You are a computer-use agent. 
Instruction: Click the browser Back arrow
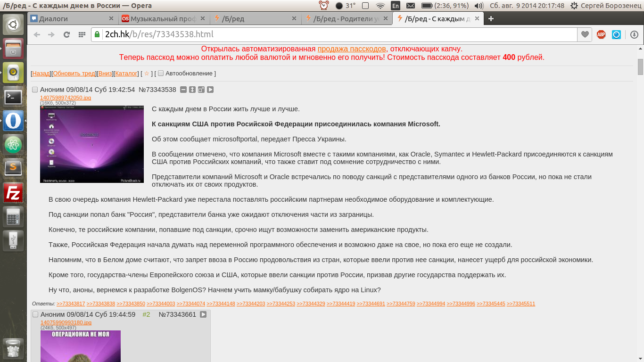point(37,34)
